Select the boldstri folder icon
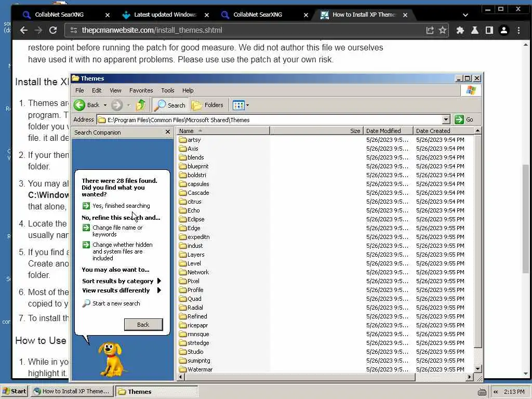The height and width of the screenshot is (399, 532). coord(183,175)
